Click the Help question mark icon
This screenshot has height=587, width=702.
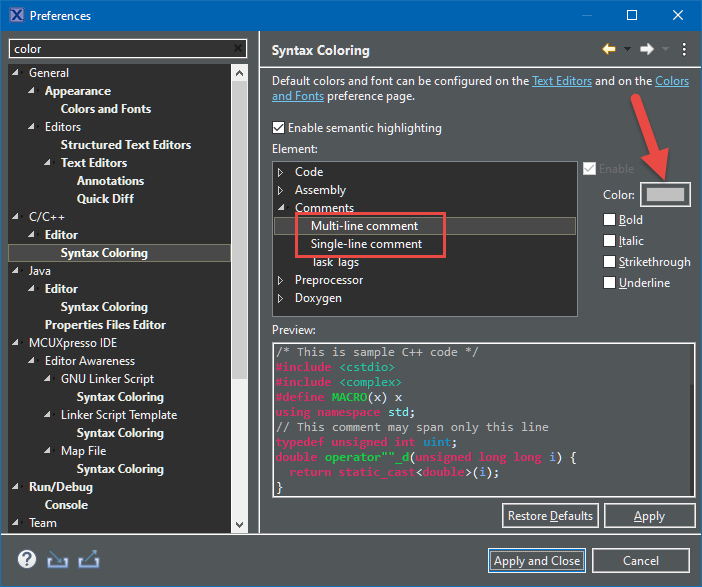coord(27,559)
